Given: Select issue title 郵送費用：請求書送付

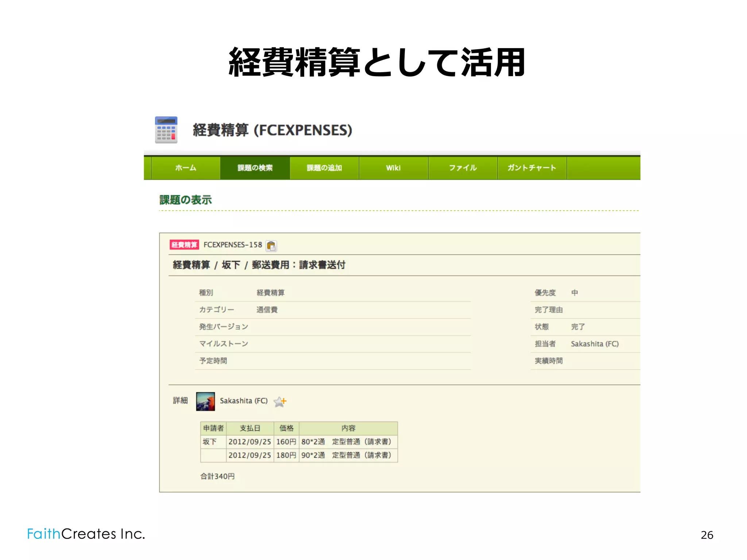Looking at the screenshot, I should [298, 265].
